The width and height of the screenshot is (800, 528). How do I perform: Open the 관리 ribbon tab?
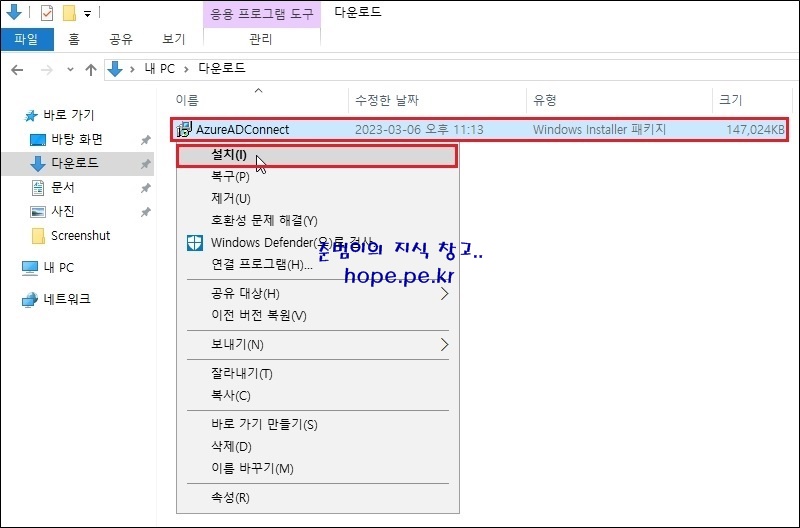(261, 39)
